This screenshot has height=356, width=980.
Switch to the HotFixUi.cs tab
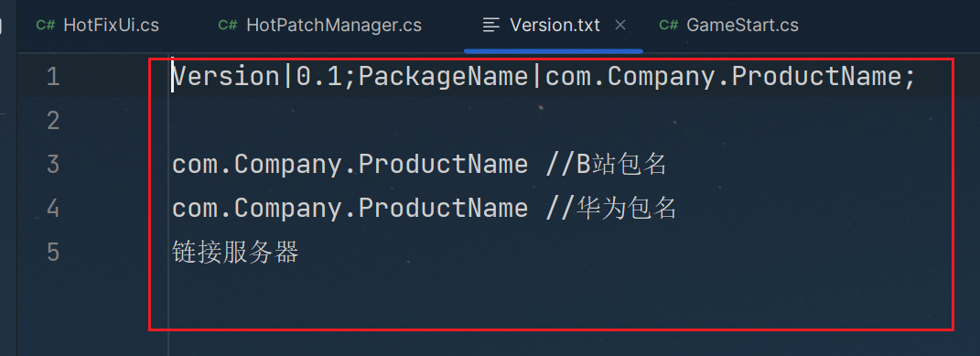[98, 25]
